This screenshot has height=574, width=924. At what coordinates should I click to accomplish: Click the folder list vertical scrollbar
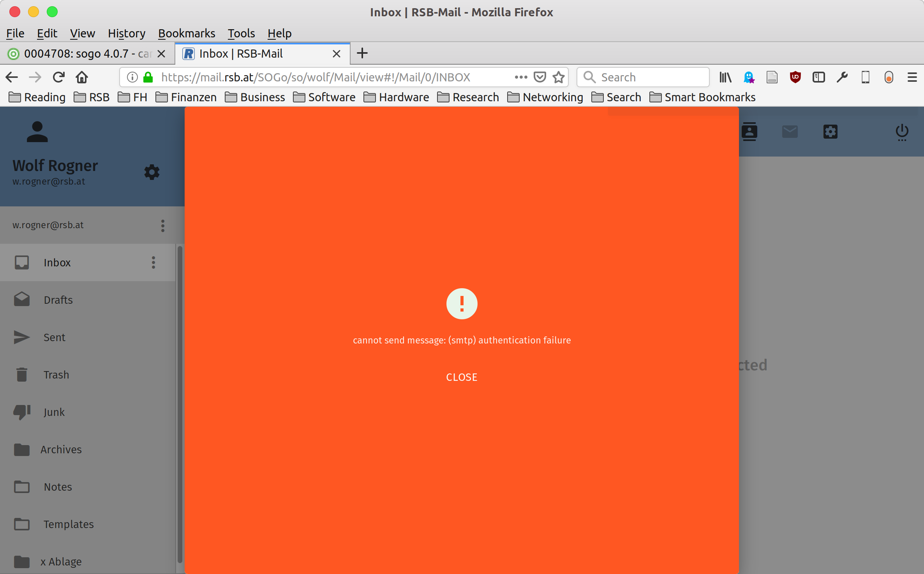[x=180, y=405]
